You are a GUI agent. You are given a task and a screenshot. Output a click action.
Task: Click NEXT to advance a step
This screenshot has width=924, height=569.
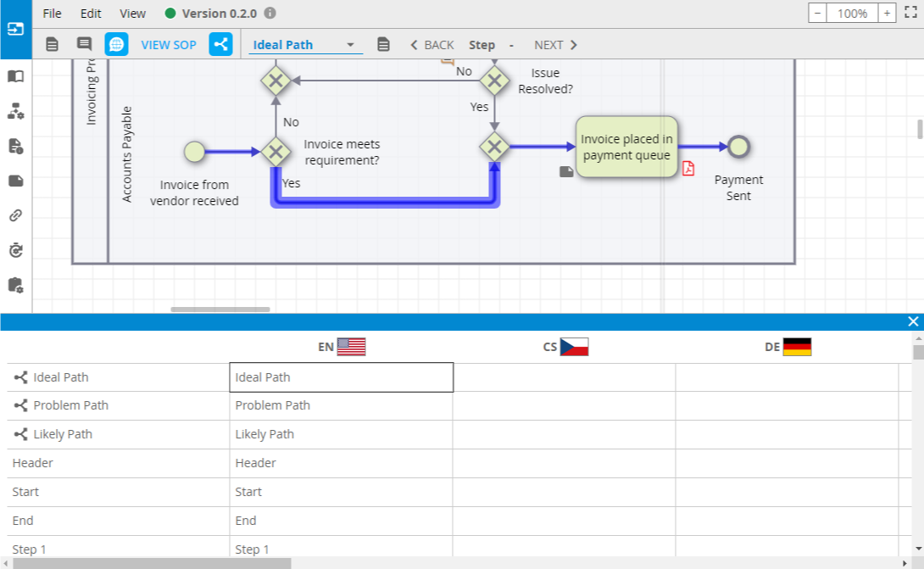pyautogui.click(x=555, y=45)
